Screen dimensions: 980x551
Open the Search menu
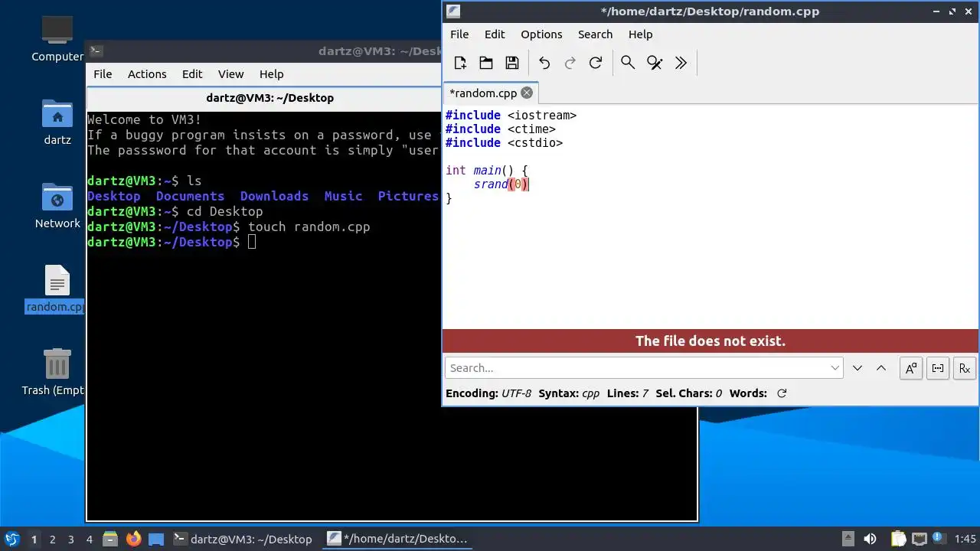click(x=595, y=34)
